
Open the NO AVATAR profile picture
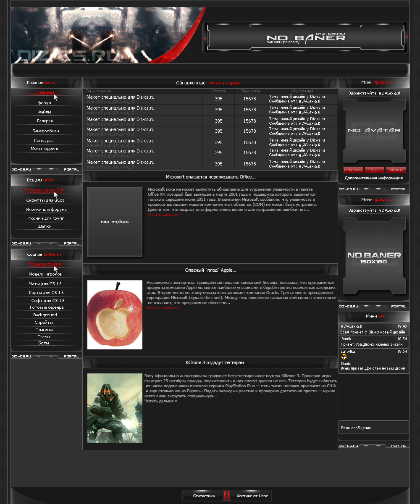[374, 131]
